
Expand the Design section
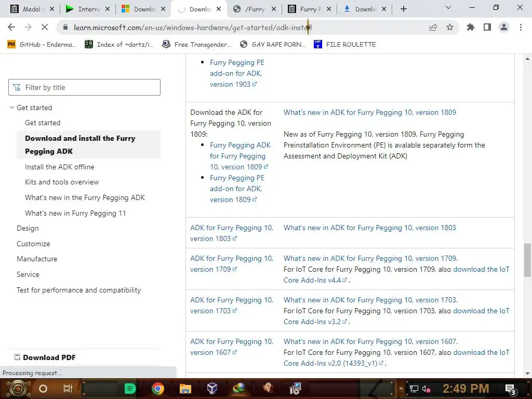(28, 229)
